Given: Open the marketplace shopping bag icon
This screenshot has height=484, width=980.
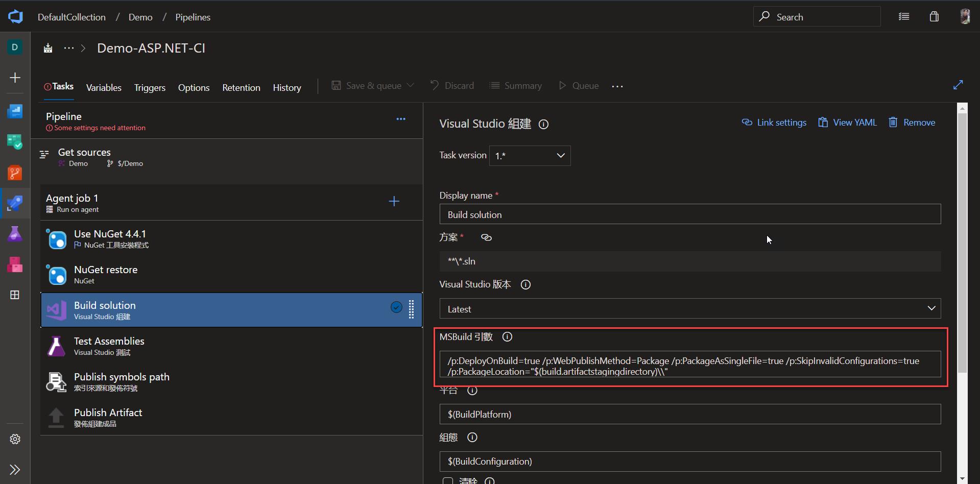Looking at the screenshot, I should click(x=934, y=16).
